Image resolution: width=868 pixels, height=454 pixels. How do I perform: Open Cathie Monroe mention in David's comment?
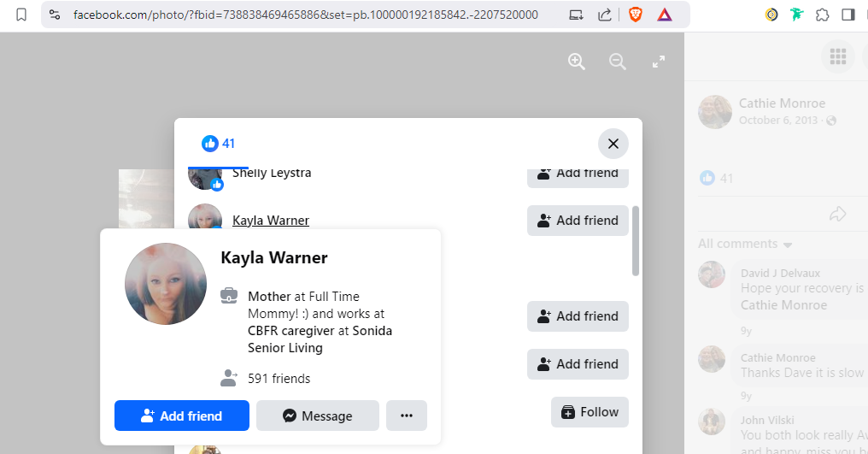[784, 305]
